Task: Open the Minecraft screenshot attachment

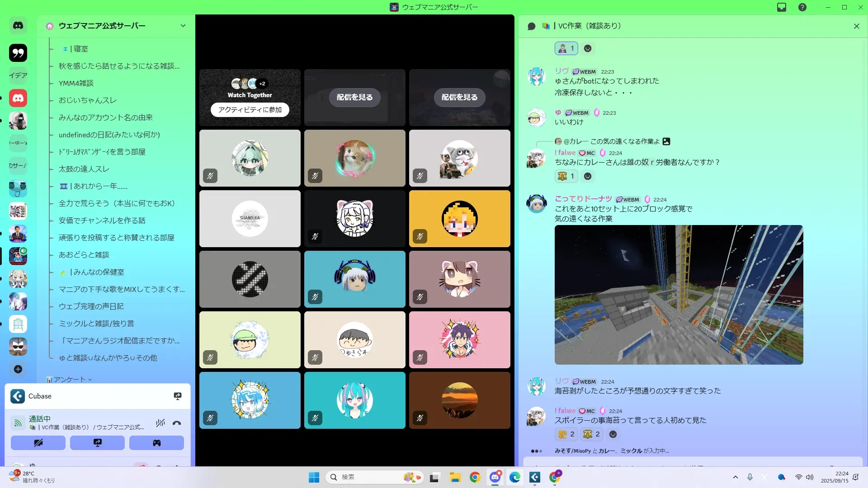Action: tap(679, 295)
